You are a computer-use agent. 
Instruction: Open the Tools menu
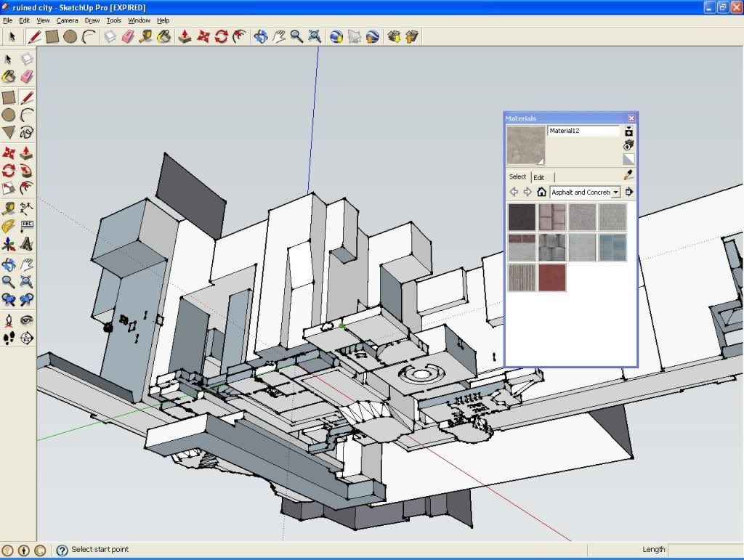coord(113,20)
